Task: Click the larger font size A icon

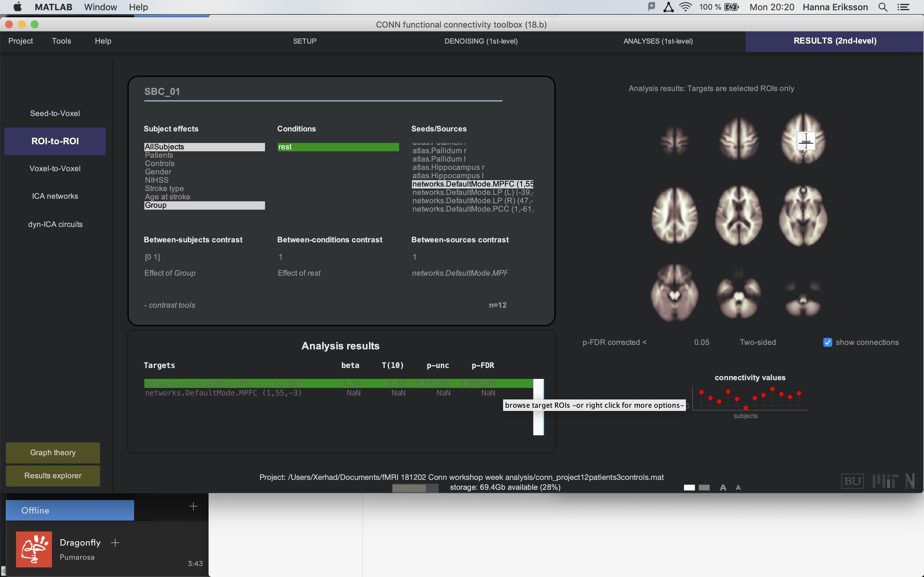Action: point(723,487)
